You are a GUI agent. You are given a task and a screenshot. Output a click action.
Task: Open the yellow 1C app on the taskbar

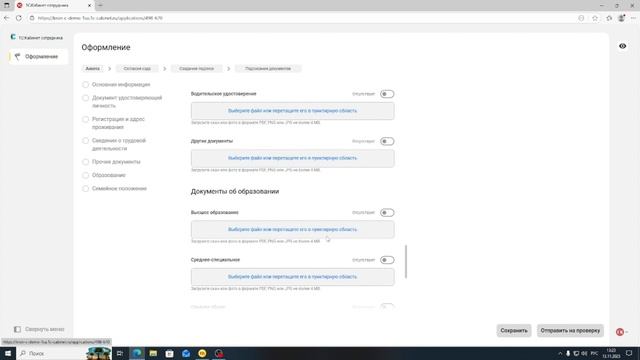[x=202, y=353]
